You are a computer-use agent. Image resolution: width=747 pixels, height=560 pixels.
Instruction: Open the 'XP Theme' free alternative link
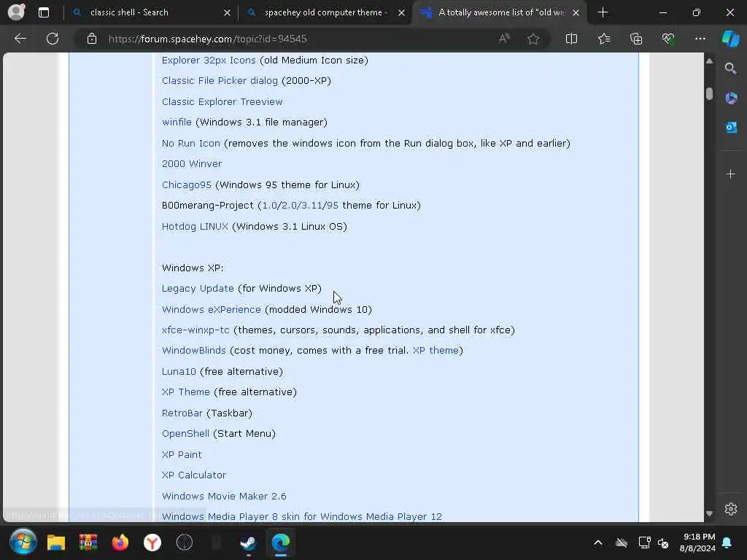pyautogui.click(x=186, y=392)
